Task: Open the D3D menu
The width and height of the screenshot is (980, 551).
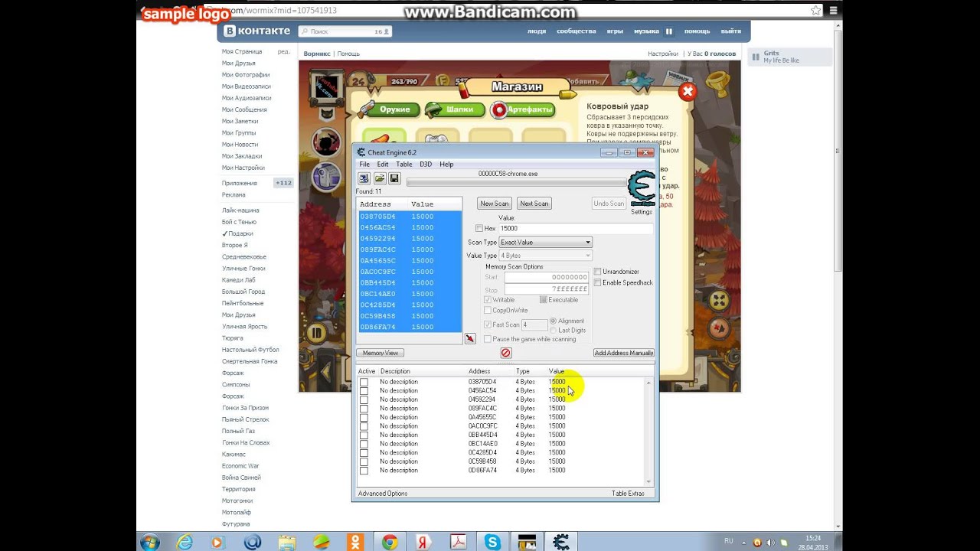Action: pyautogui.click(x=425, y=164)
